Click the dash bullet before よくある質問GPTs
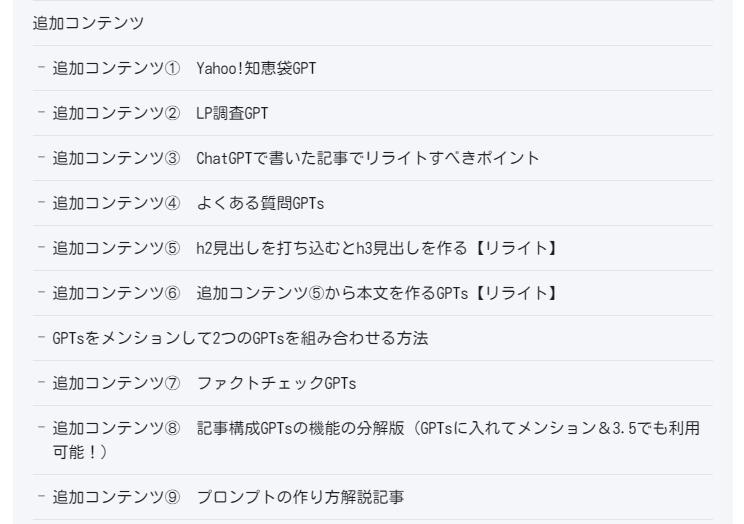The width and height of the screenshot is (744, 524). point(41,203)
